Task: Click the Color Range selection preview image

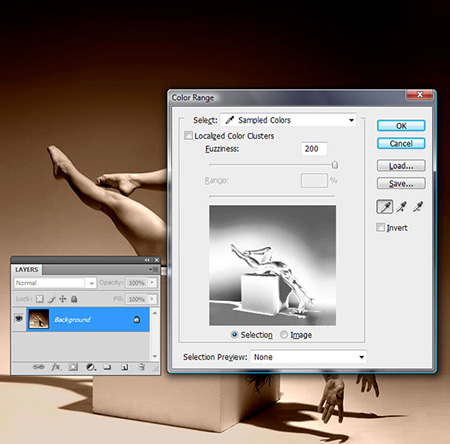Action: (x=272, y=265)
